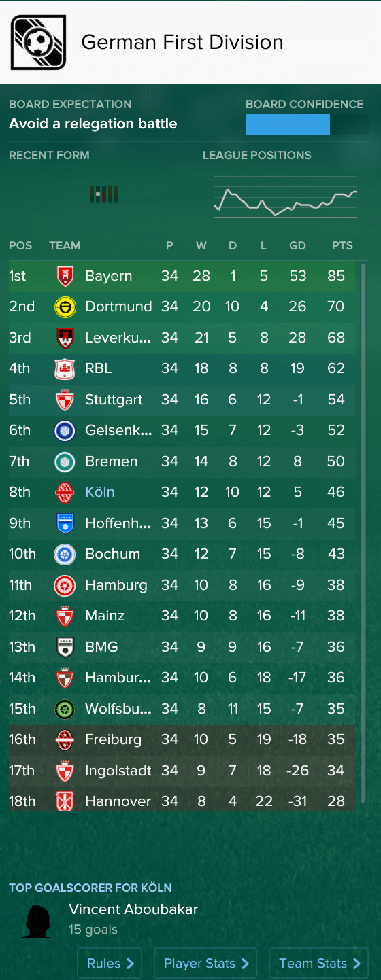Go to the Team Stats page
This screenshot has width=381, height=980.
[318, 964]
